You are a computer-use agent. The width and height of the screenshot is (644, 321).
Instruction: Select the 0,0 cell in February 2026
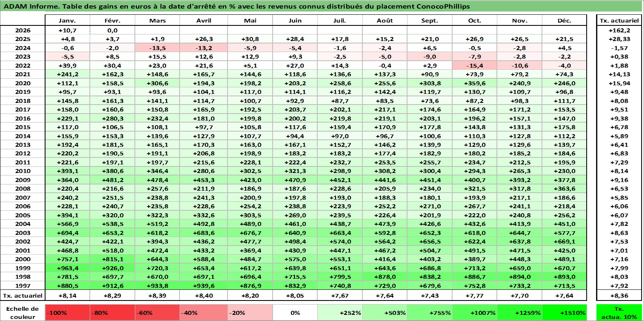click(112, 30)
